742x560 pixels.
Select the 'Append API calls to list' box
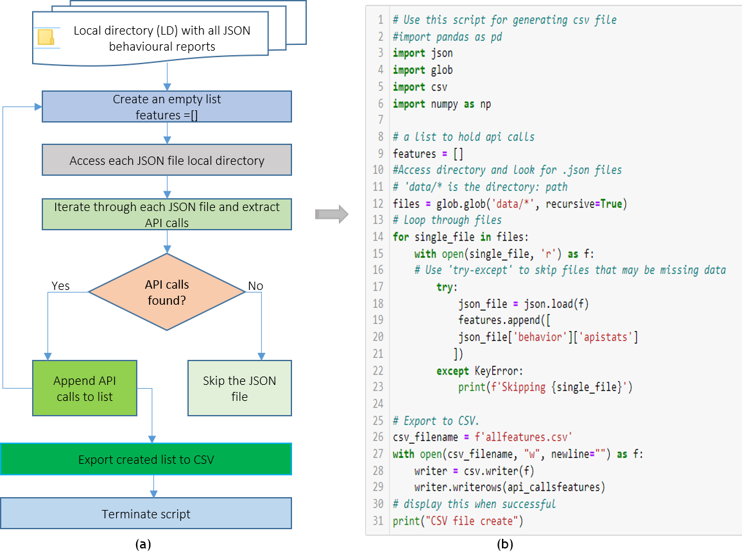[x=85, y=388]
